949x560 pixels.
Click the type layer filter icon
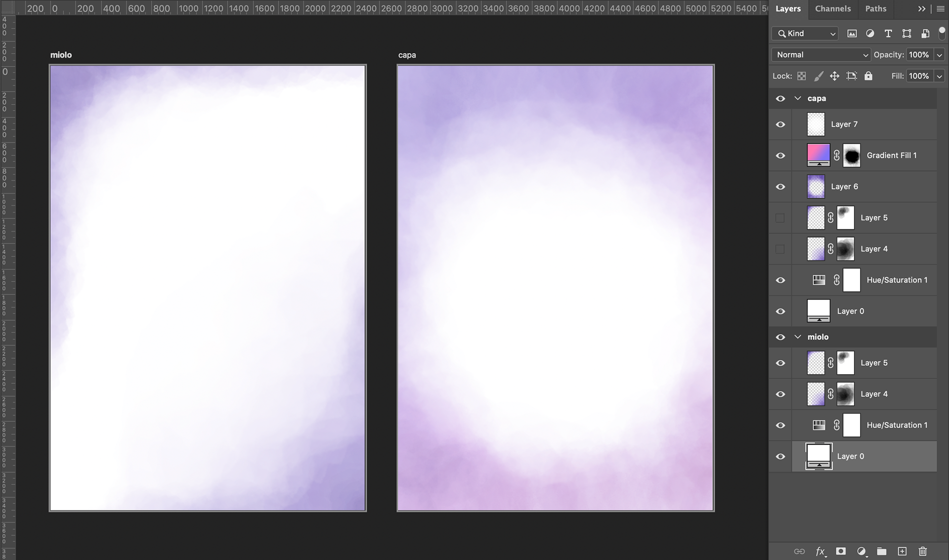click(888, 34)
